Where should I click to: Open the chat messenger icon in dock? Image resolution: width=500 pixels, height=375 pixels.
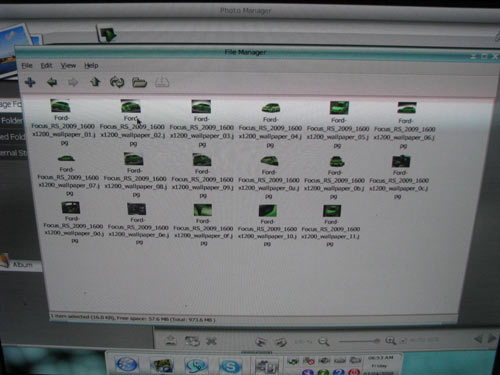pyautogui.click(x=196, y=366)
